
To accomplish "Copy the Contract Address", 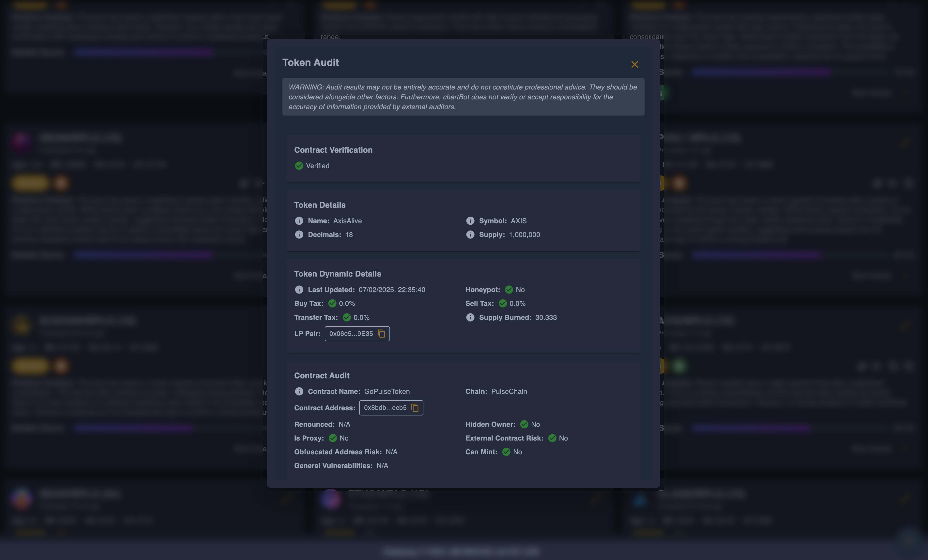I will (x=415, y=408).
